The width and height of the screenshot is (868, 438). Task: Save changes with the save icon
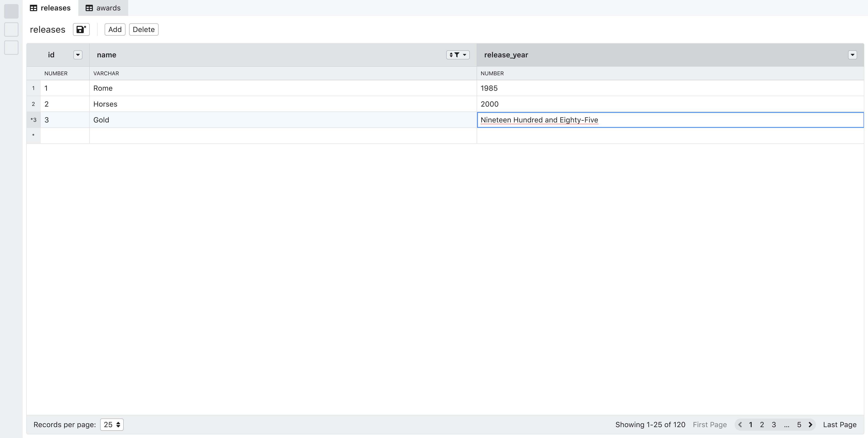(81, 29)
